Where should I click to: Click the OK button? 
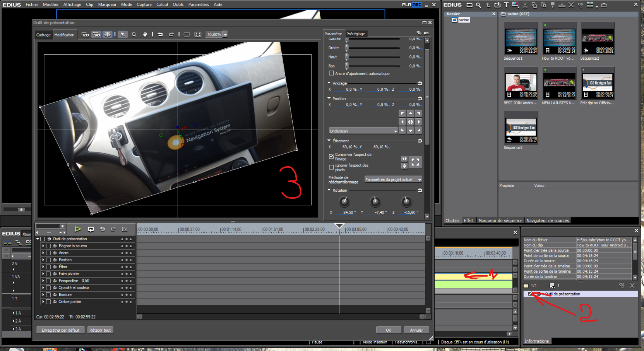pyautogui.click(x=388, y=330)
